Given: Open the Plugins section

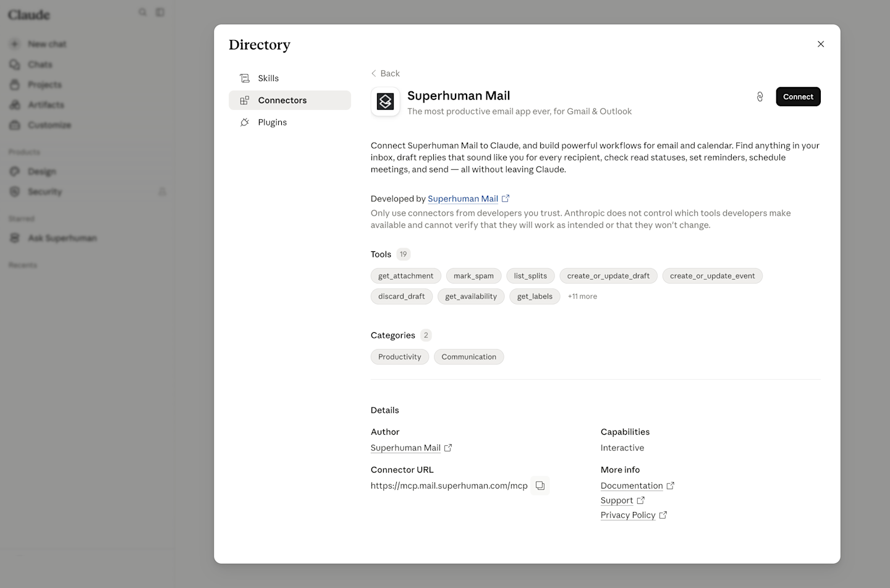Looking at the screenshot, I should pyautogui.click(x=290, y=122).
